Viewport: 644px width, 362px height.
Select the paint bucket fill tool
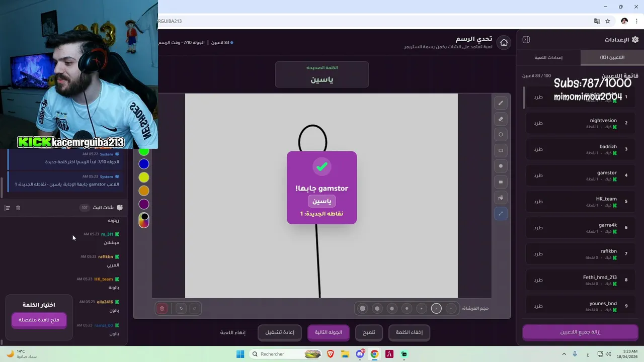(x=501, y=198)
